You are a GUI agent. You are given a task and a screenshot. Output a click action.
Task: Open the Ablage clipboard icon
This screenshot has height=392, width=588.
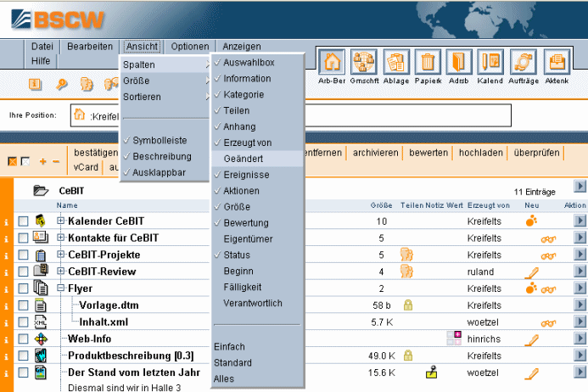pyautogui.click(x=396, y=62)
